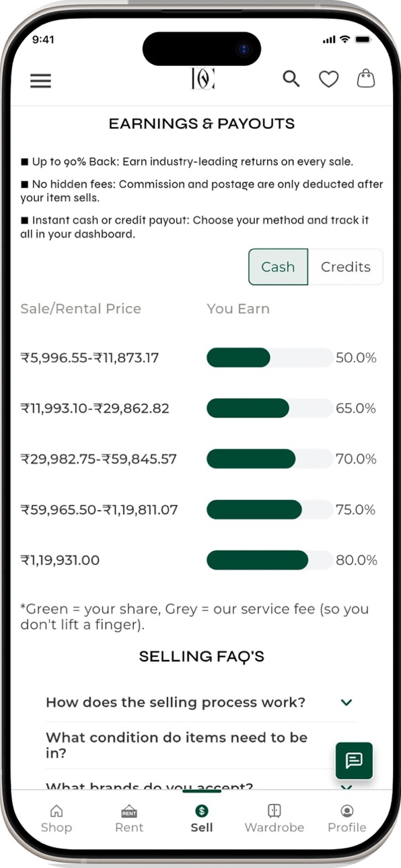
Task: Select the Sell tab
Action: (x=202, y=818)
